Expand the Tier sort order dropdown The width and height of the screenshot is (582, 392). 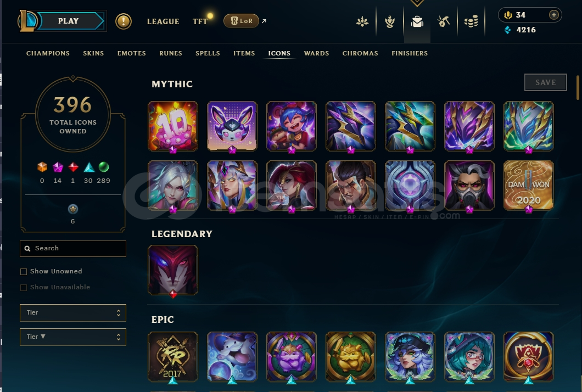(x=72, y=337)
